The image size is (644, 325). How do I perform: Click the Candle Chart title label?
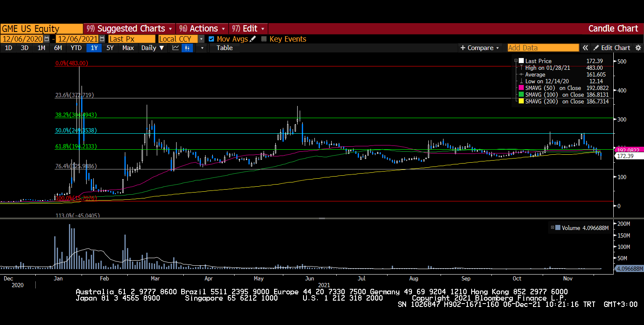(x=613, y=29)
